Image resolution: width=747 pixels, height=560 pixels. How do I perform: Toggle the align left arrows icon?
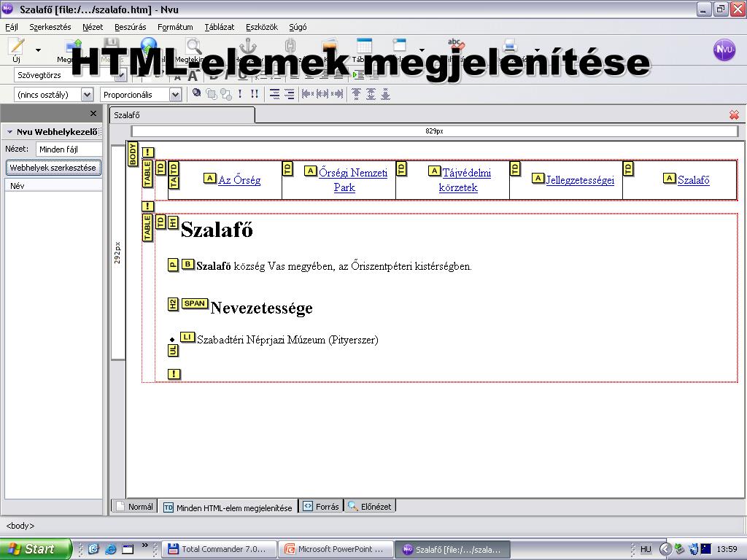click(307, 94)
